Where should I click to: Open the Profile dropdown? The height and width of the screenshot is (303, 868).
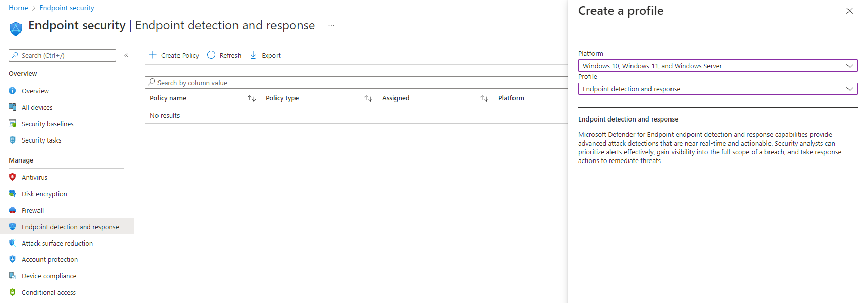718,89
